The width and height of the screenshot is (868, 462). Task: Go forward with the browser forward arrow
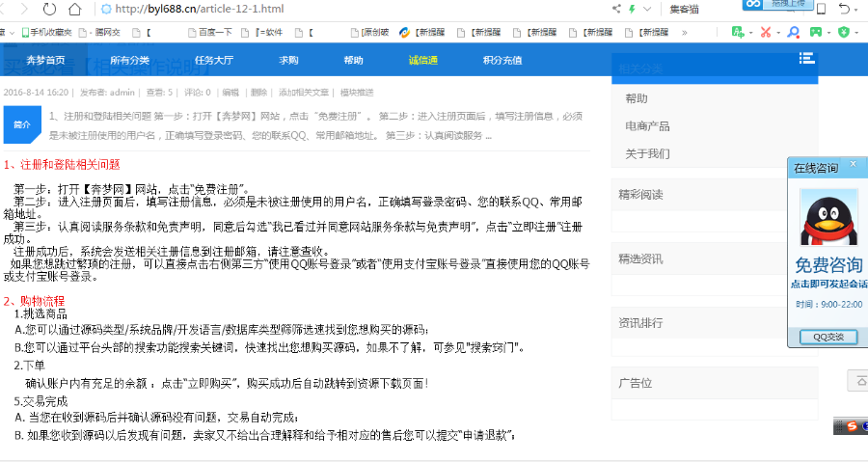coord(24,9)
